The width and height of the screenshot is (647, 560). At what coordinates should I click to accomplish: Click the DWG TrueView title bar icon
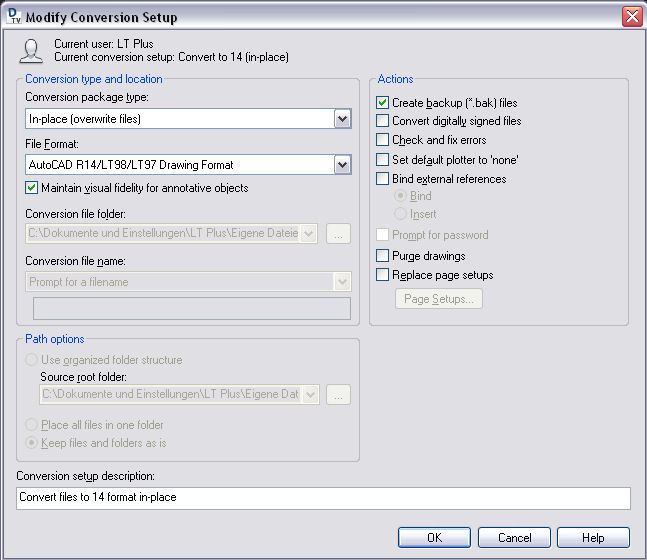click(14, 16)
